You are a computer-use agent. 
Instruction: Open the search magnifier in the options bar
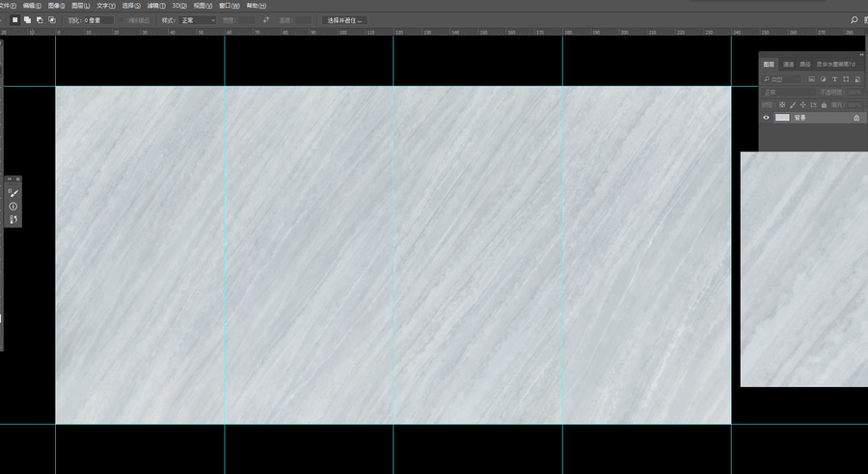pos(854,20)
